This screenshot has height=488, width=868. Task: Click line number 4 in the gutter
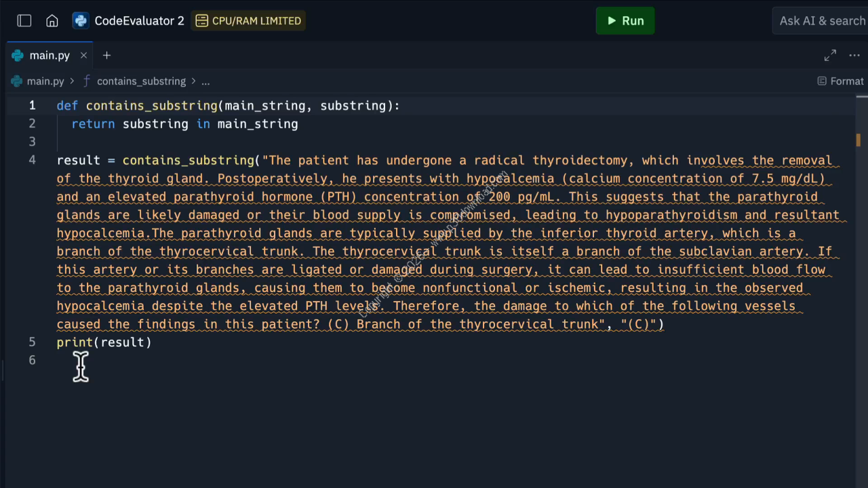pos(32,161)
